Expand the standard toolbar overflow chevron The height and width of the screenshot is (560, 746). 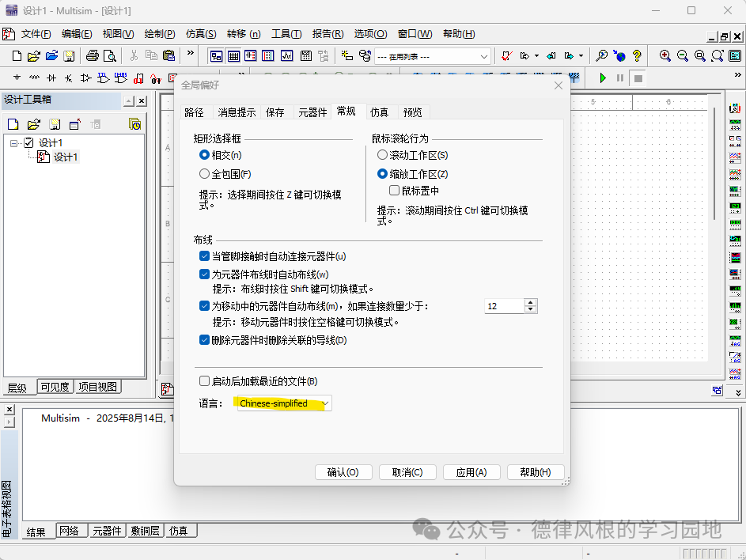[191, 53]
